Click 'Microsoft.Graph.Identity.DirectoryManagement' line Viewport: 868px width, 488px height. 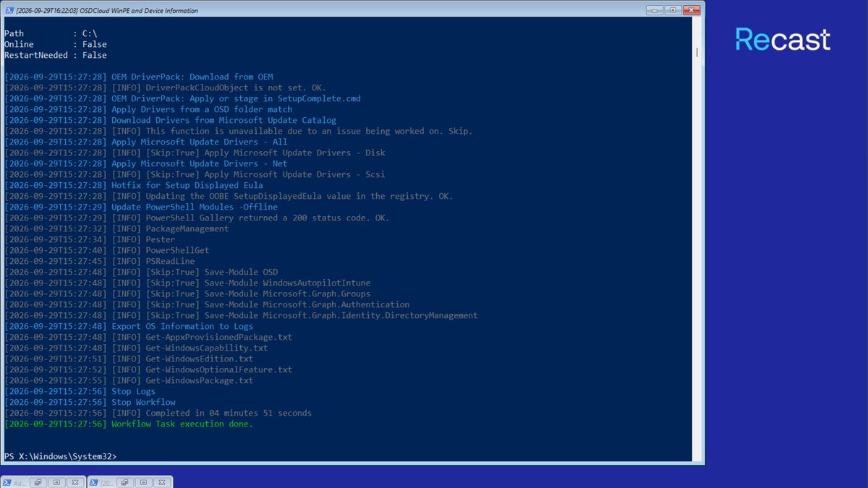241,315
